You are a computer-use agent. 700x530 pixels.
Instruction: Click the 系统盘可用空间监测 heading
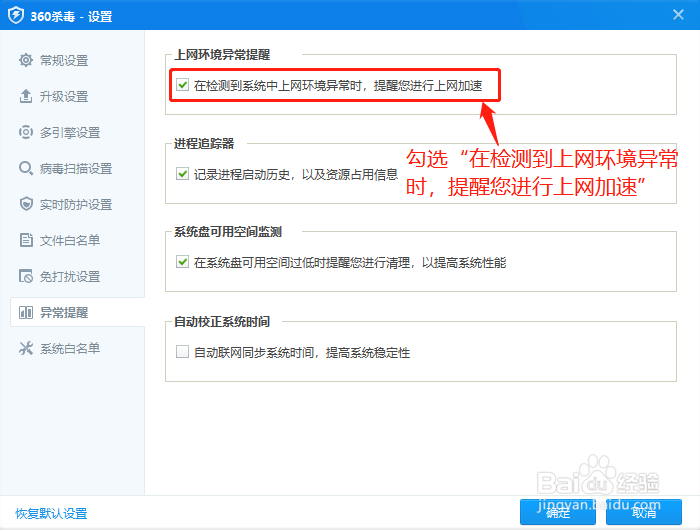(228, 232)
